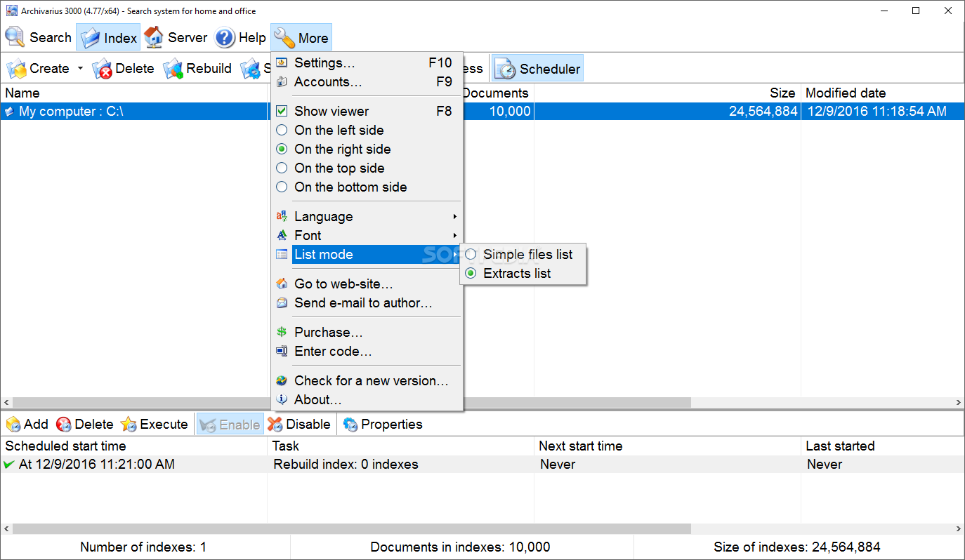The image size is (965, 560).
Task: Click the Go to web-site icon
Action: [282, 284]
